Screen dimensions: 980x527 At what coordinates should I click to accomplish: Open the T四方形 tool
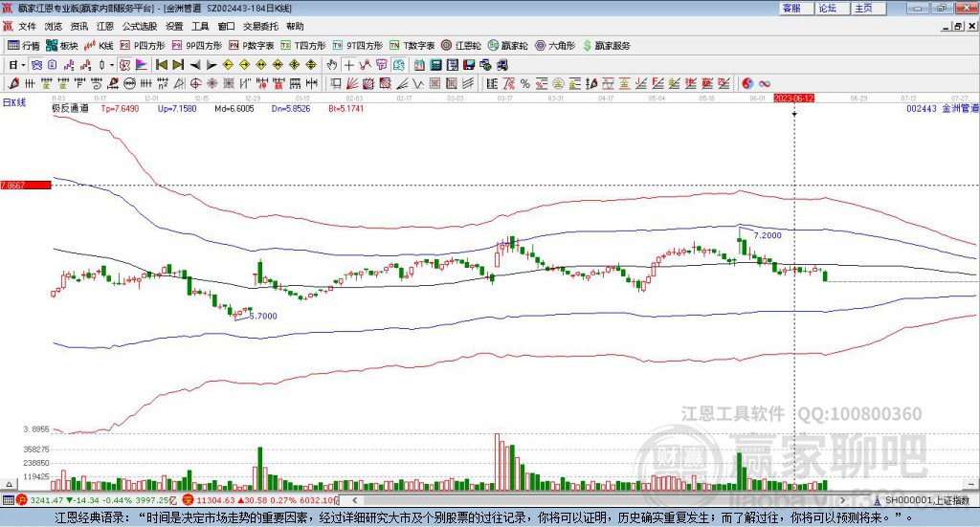303,46
